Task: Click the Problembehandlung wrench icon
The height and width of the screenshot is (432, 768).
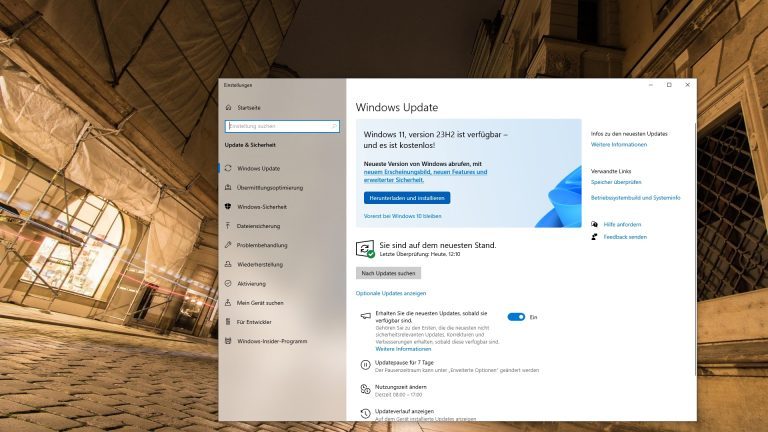Action: [x=228, y=244]
